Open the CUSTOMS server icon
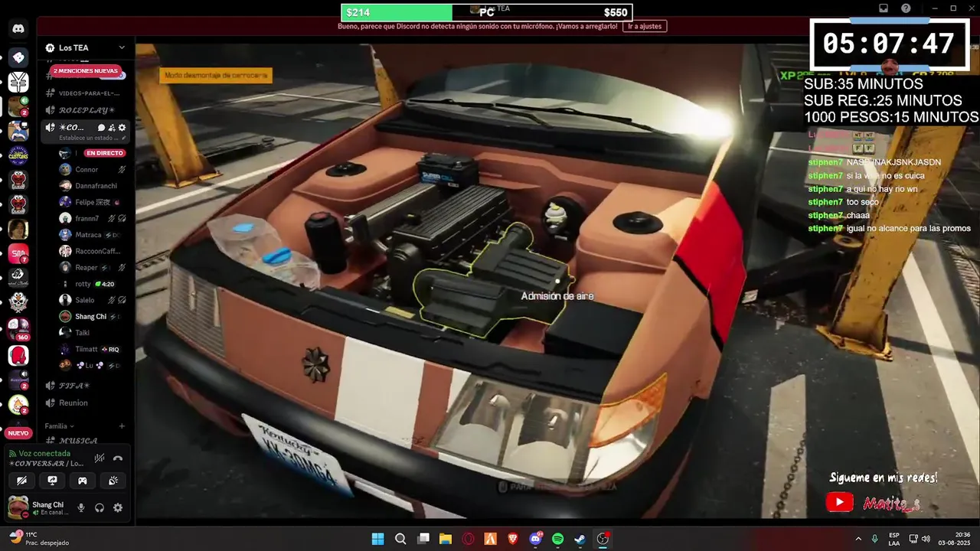This screenshot has width=980, height=551. pyautogui.click(x=18, y=155)
